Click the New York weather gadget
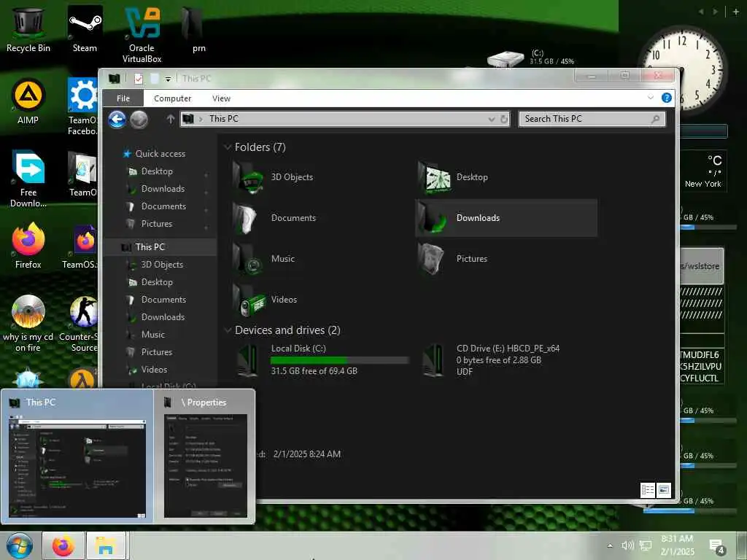 [x=703, y=171]
